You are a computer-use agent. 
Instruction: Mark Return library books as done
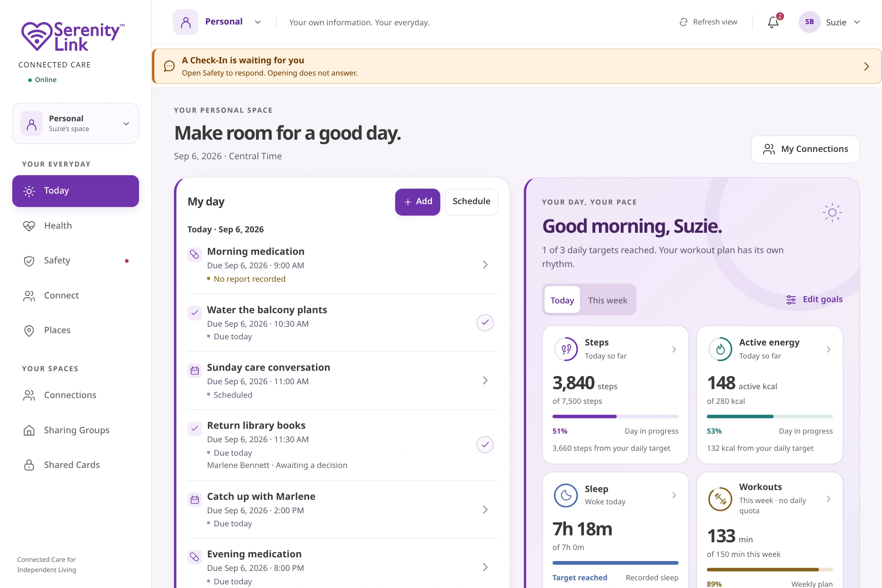click(485, 445)
